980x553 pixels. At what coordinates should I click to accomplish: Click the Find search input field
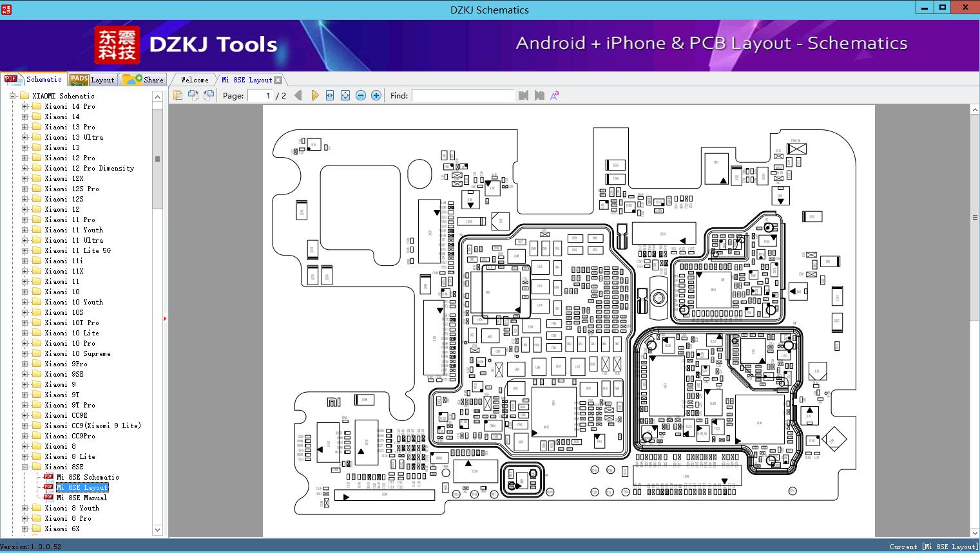coord(463,95)
